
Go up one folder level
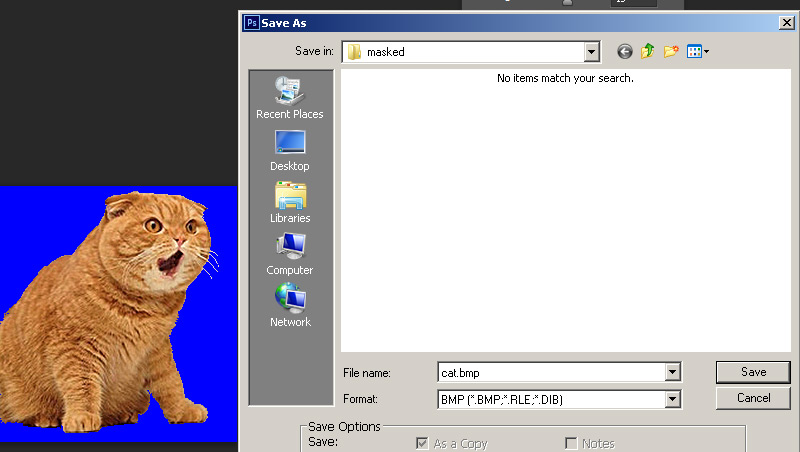(x=647, y=51)
